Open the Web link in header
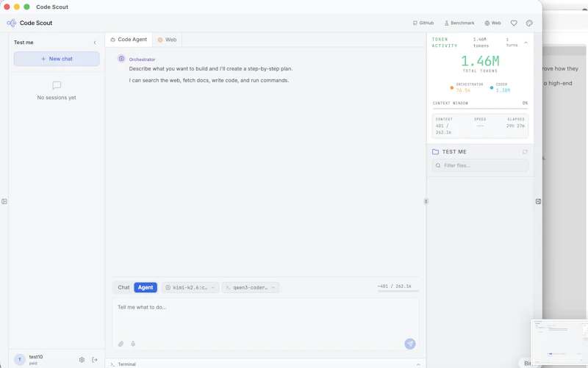588x368 pixels. click(x=492, y=23)
